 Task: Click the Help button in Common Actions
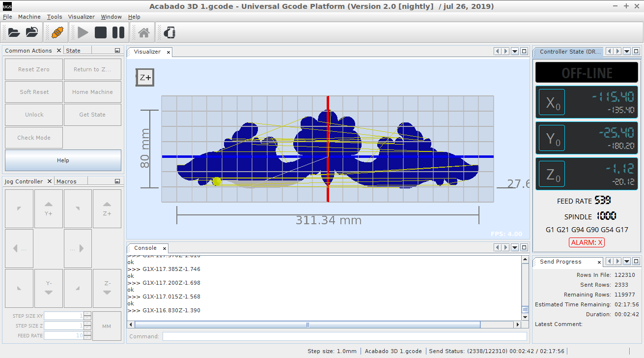(63, 160)
